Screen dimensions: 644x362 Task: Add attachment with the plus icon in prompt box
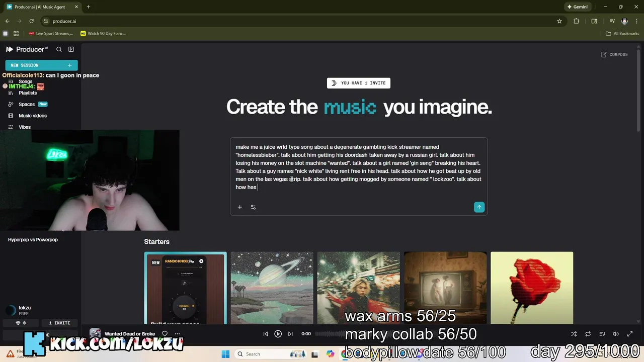(239, 207)
